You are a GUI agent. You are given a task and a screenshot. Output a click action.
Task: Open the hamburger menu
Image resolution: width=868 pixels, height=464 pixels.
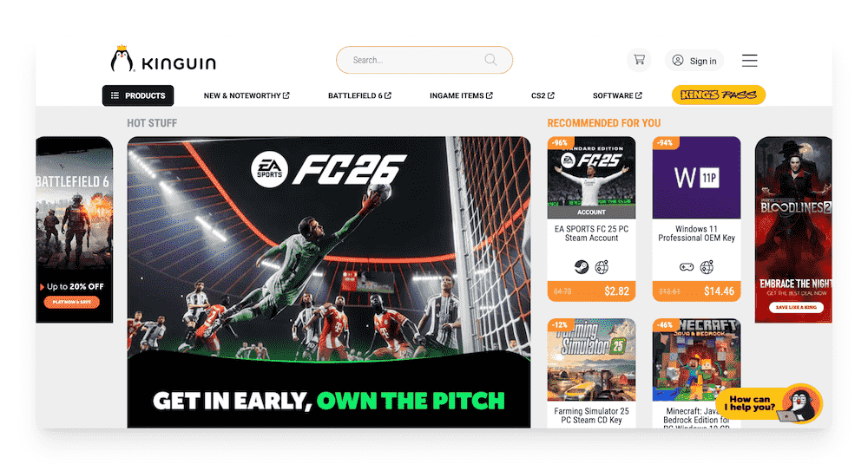[750, 61]
